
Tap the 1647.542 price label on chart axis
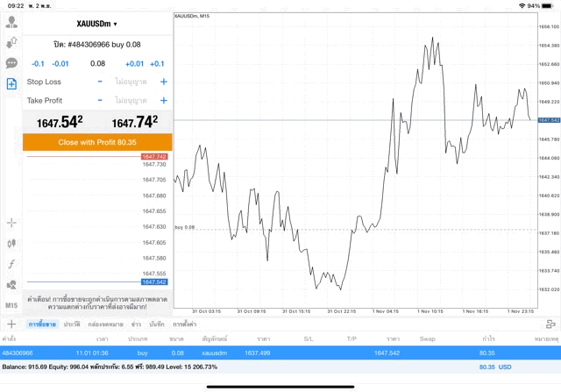point(549,120)
